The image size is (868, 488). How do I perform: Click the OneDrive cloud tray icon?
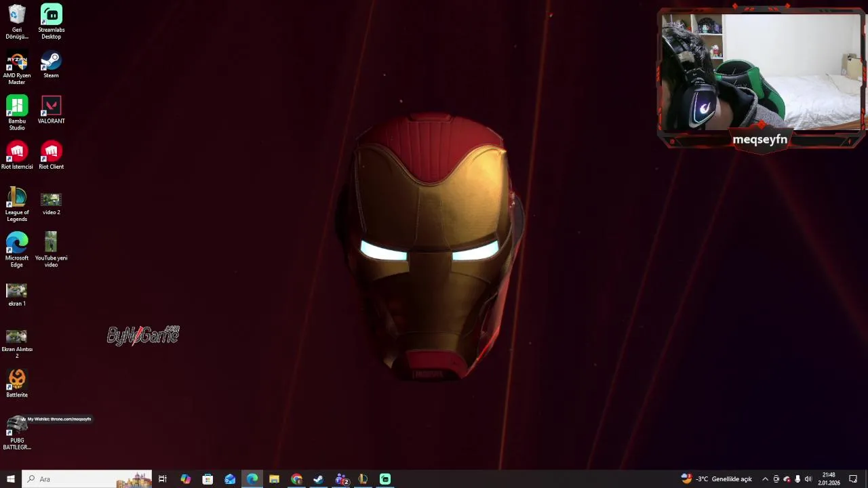pyautogui.click(x=787, y=479)
